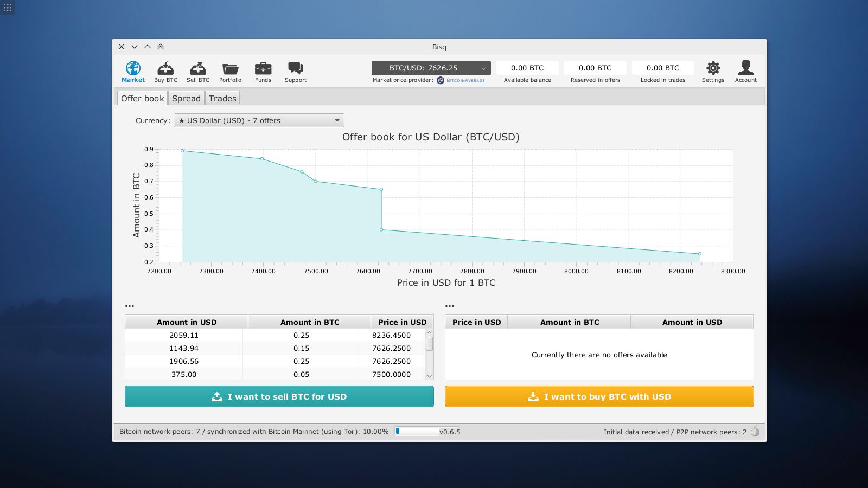Click the offer list scroll-up arrow

point(429,332)
